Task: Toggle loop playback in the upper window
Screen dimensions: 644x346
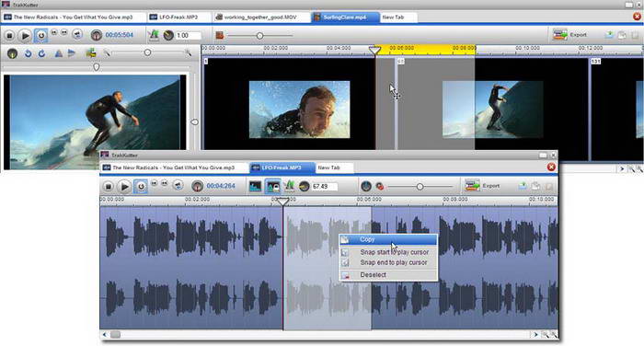Action: coord(41,36)
